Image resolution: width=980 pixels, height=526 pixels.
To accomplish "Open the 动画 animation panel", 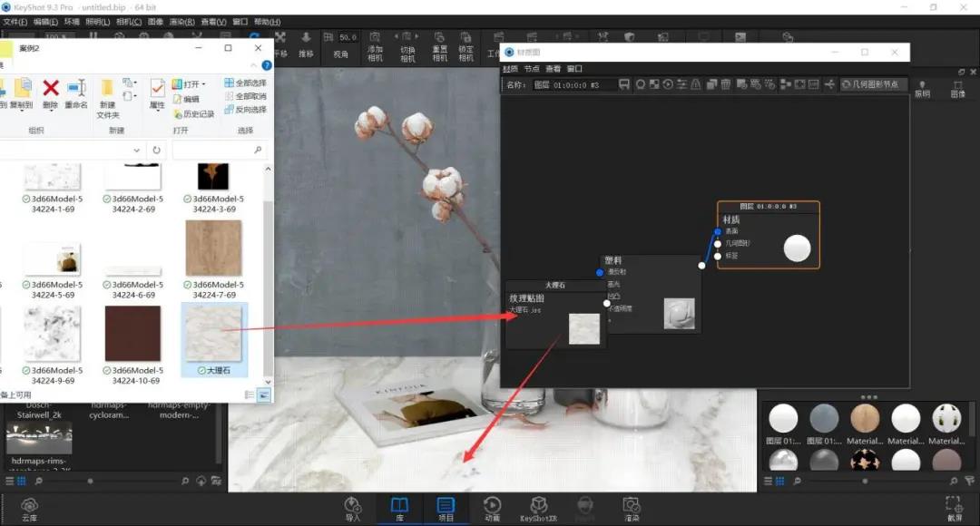I will (x=492, y=509).
